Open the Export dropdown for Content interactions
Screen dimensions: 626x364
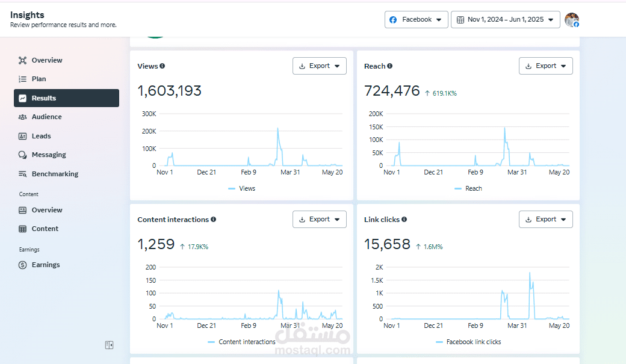coord(320,219)
